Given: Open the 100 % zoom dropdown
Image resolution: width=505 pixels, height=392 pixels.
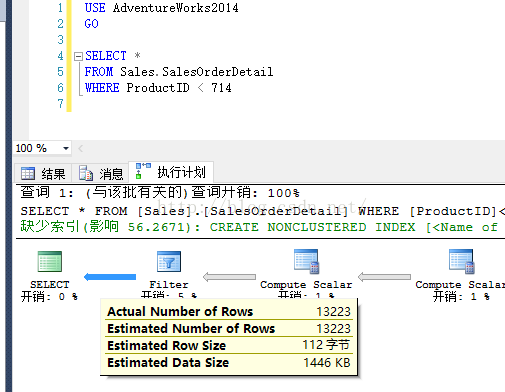Looking at the screenshot, I should pos(66,148).
